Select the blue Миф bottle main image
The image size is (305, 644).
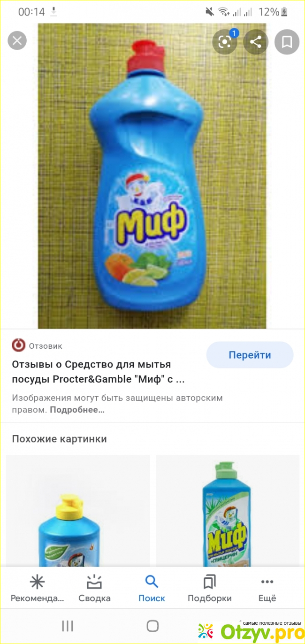click(152, 176)
